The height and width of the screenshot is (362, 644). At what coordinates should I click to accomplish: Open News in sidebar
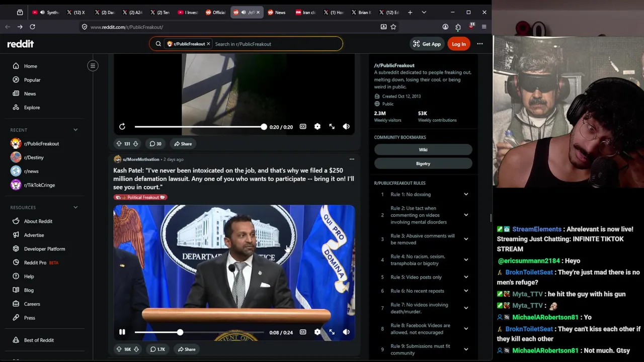30,94
